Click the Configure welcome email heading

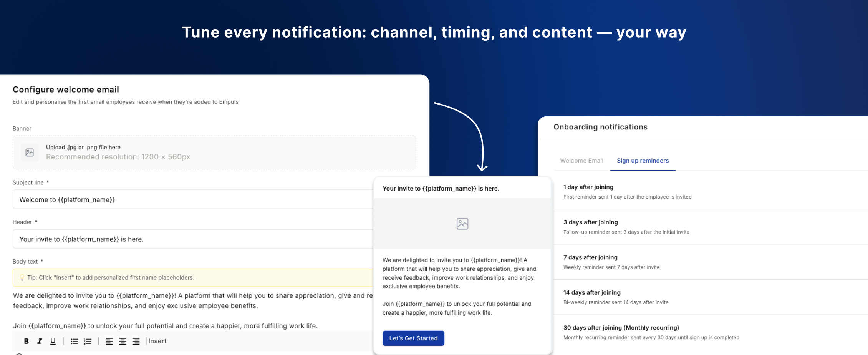point(66,90)
